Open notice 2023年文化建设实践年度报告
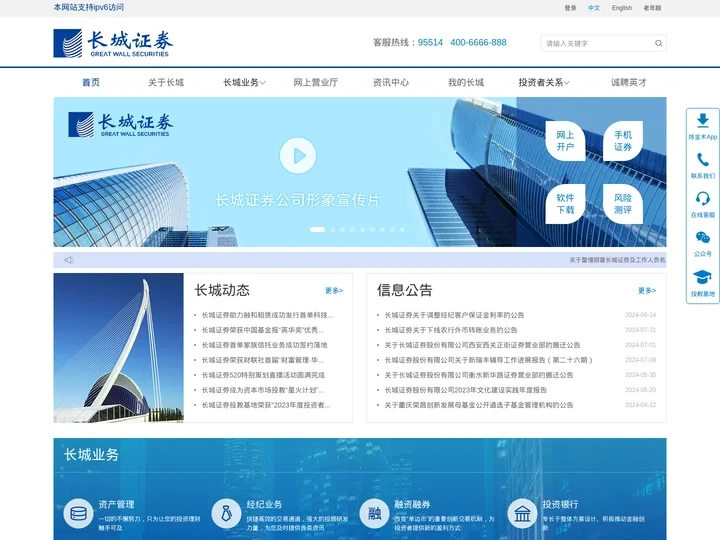The image size is (720, 540). coord(466,390)
